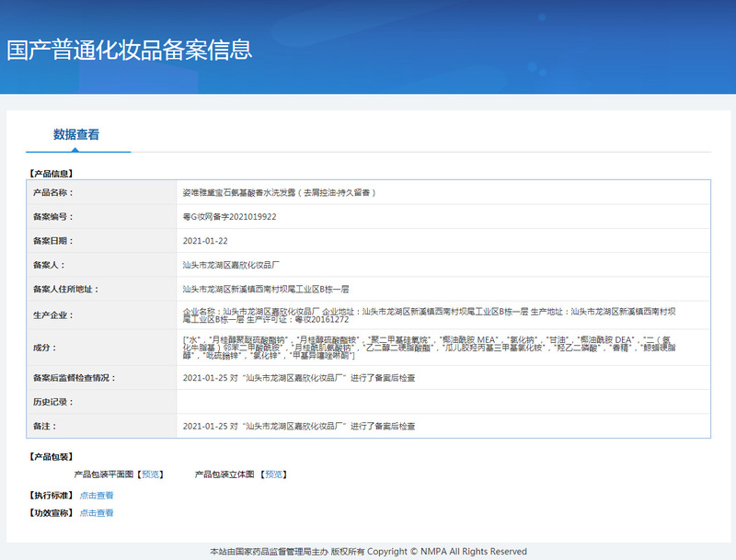Click the NMPA copyright footer text
Viewport: 736px width, 560px height.
[369, 552]
